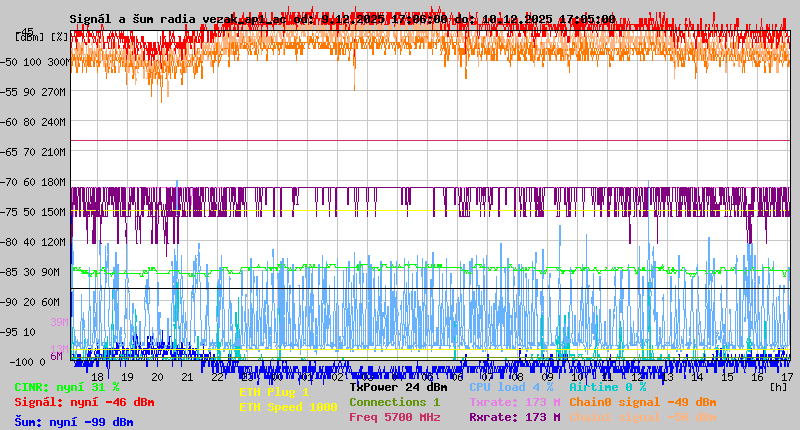This screenshot has width=800, height=430.
Task: Click the pink '39M' rate label
Action: pyautogui.click(x=59, y=322)
